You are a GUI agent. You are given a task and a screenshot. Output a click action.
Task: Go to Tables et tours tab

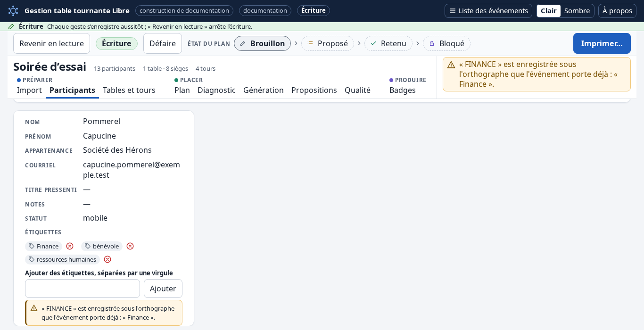click(129, 90)
